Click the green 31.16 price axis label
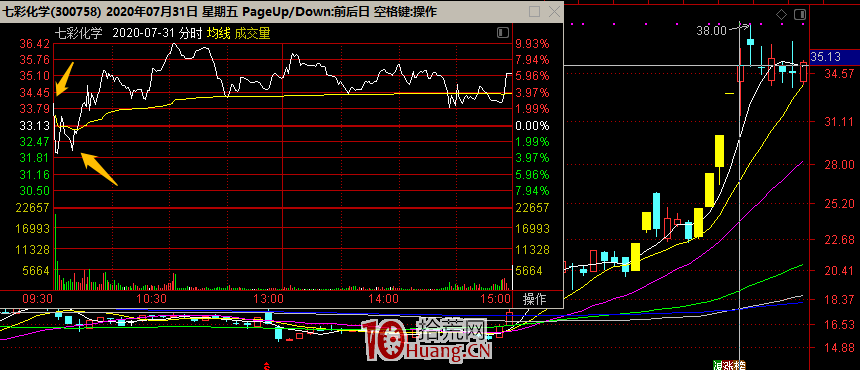Image resolution: width=860 pixels, height=370 pixels. pyautogui.click(x=34, y=175)
